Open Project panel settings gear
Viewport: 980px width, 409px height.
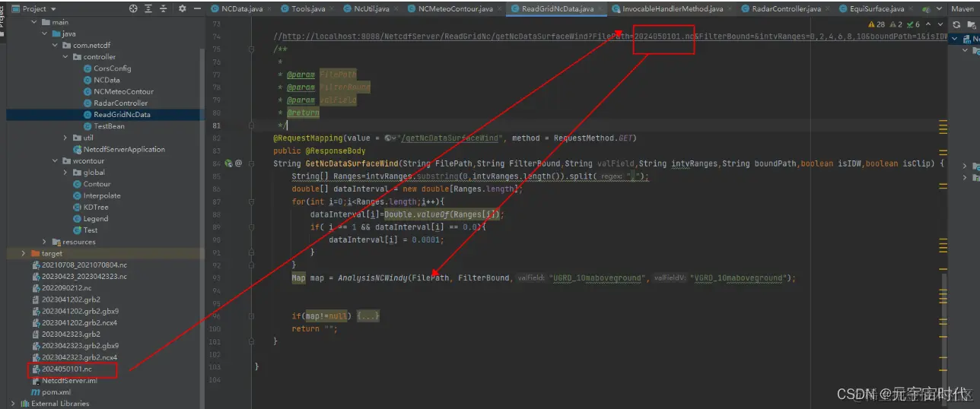(182, 8)
